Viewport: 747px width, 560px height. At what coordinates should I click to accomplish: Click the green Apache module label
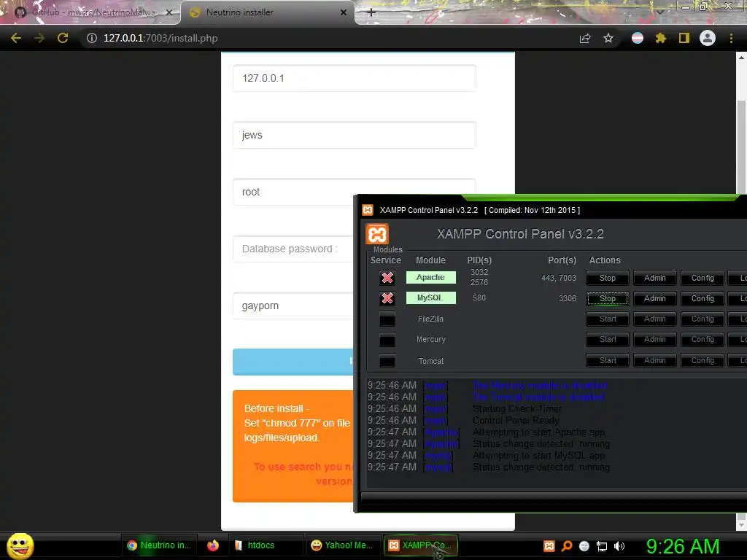click(430, 277)
